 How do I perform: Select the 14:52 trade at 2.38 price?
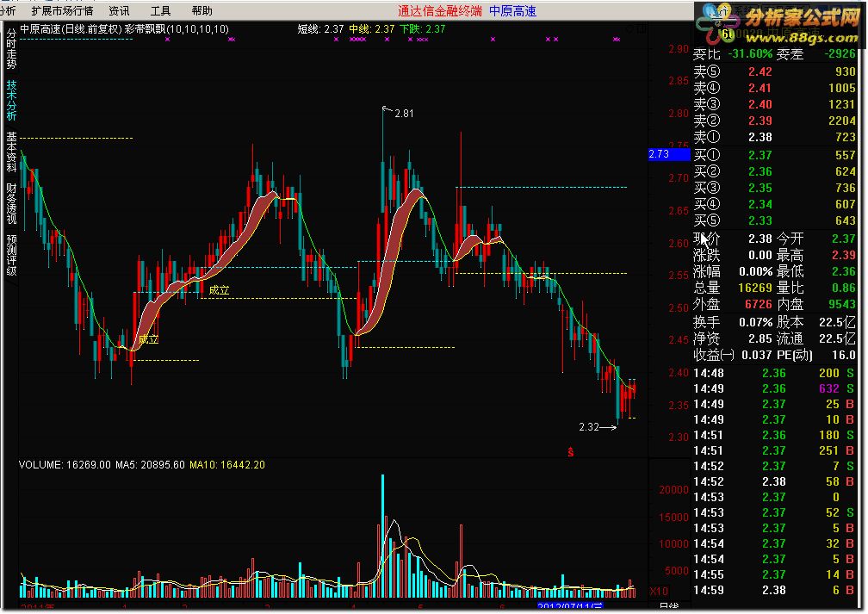(774, 481)
